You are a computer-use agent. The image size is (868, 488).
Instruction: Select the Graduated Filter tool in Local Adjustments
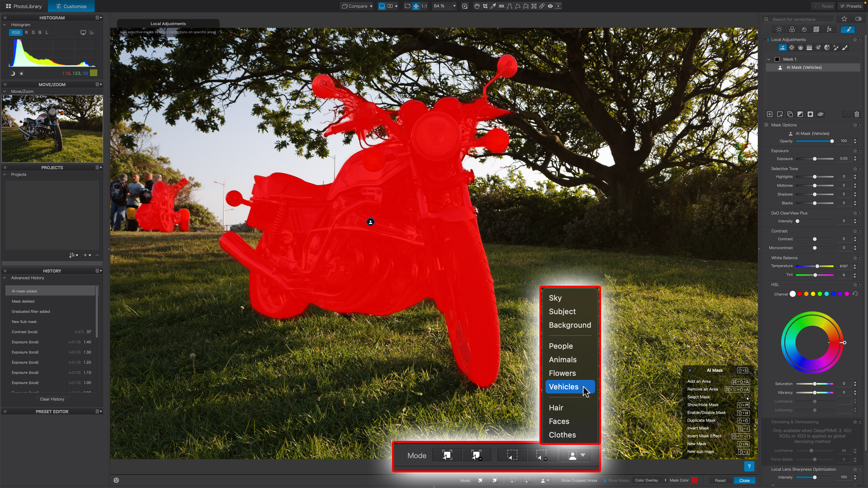coord(809,47)
